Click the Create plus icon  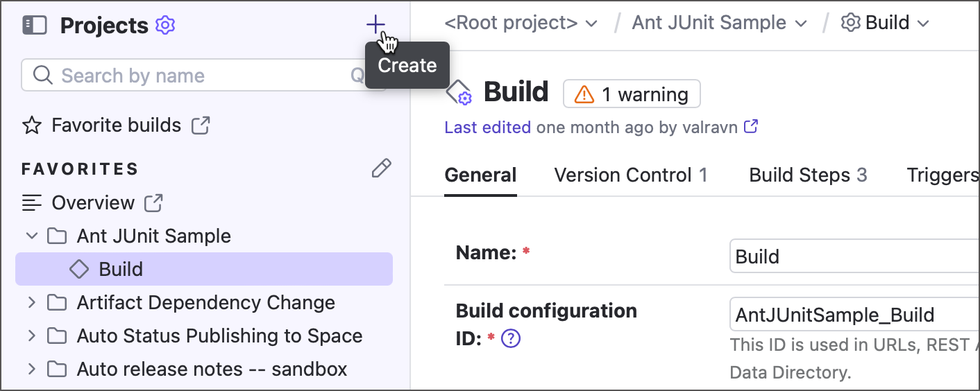(375, 26)
